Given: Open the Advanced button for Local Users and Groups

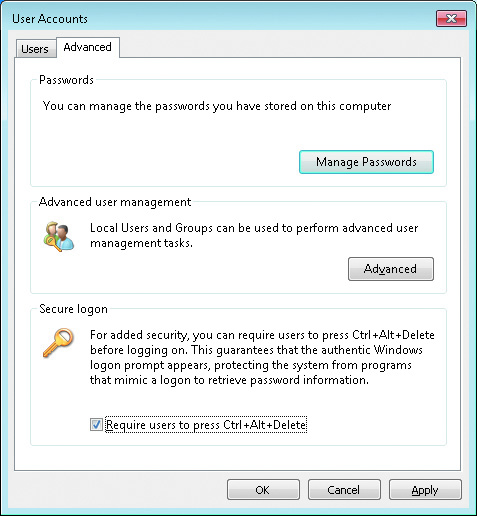Looking at the screenshot, I should 391,269.
